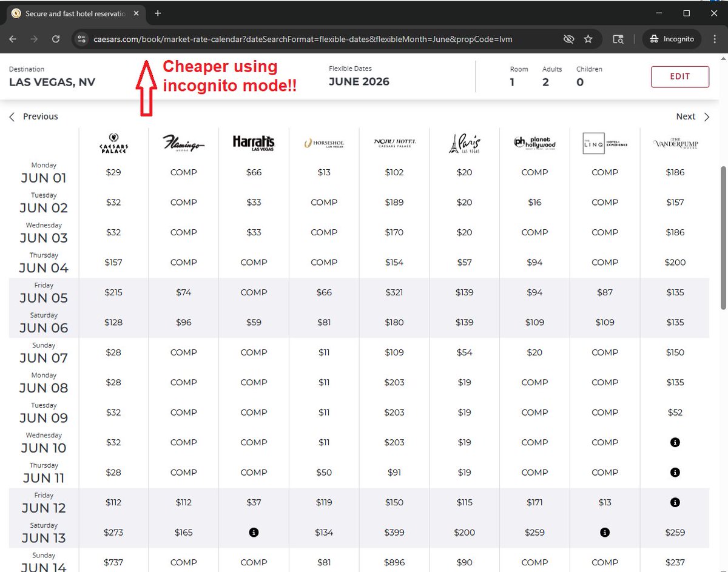Open the Google Lens search icon

(618, 39)
